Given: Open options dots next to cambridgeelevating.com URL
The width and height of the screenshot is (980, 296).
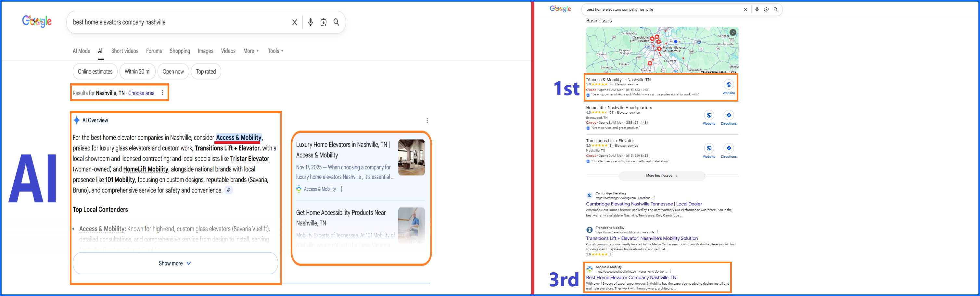Looking at the screenshot, I should coord(654,198).
